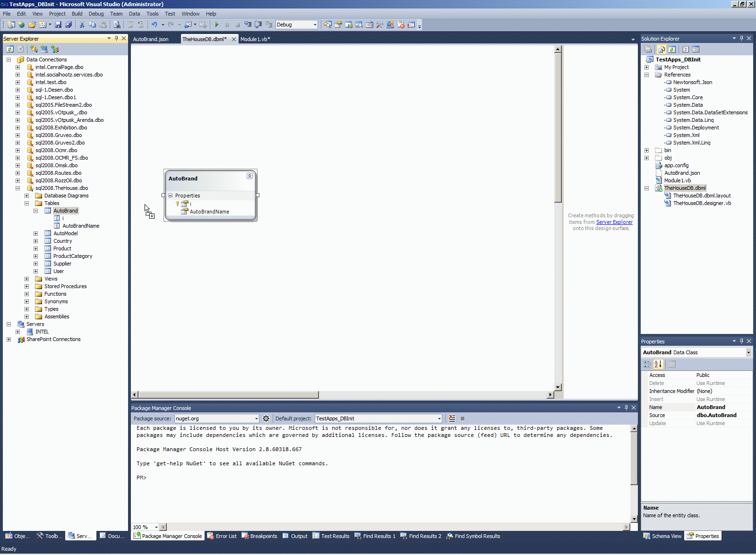Pin the Solution Explorer panel

(x=741, y=38)
